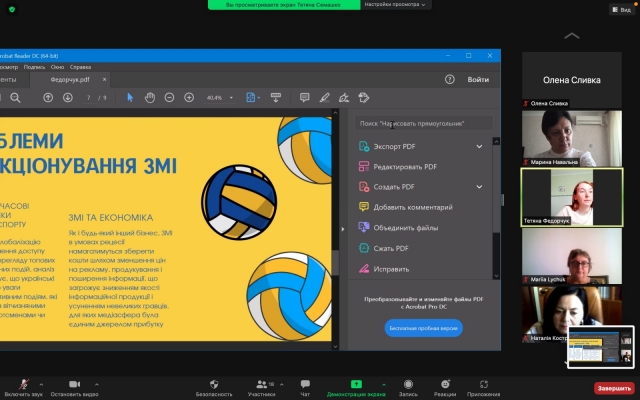This screenshot has width=640, height=400.
Task: Select the highlighter pen tool
Action: coord(323,97)
